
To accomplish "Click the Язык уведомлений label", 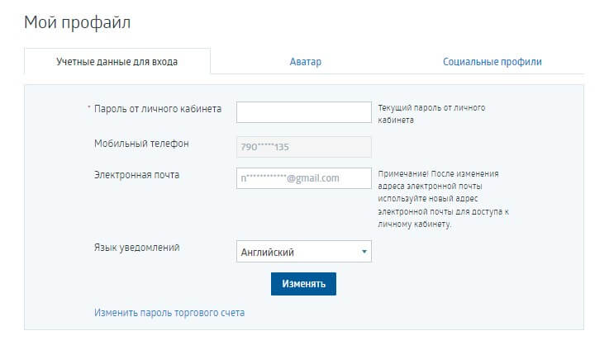I will pos(136,248).
